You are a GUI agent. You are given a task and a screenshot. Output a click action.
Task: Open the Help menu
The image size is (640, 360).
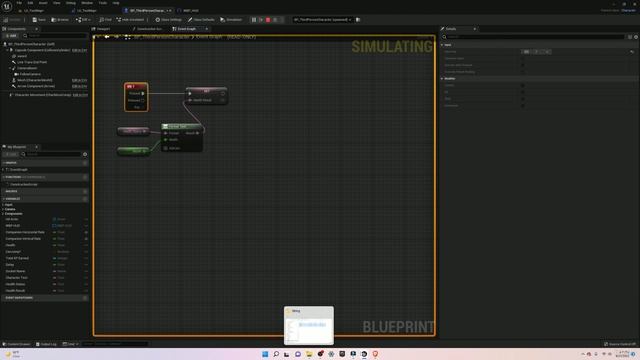[116, 3]
